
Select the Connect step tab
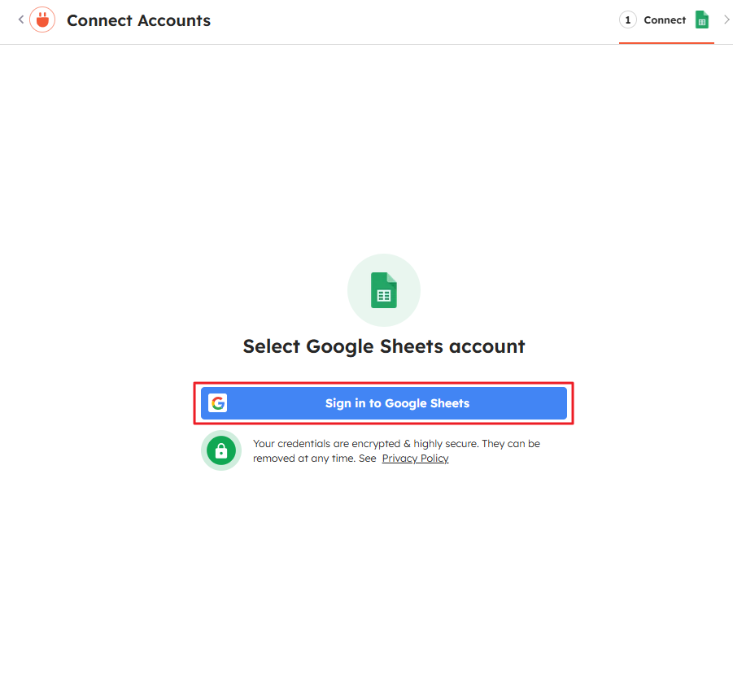tap(665, 20)
